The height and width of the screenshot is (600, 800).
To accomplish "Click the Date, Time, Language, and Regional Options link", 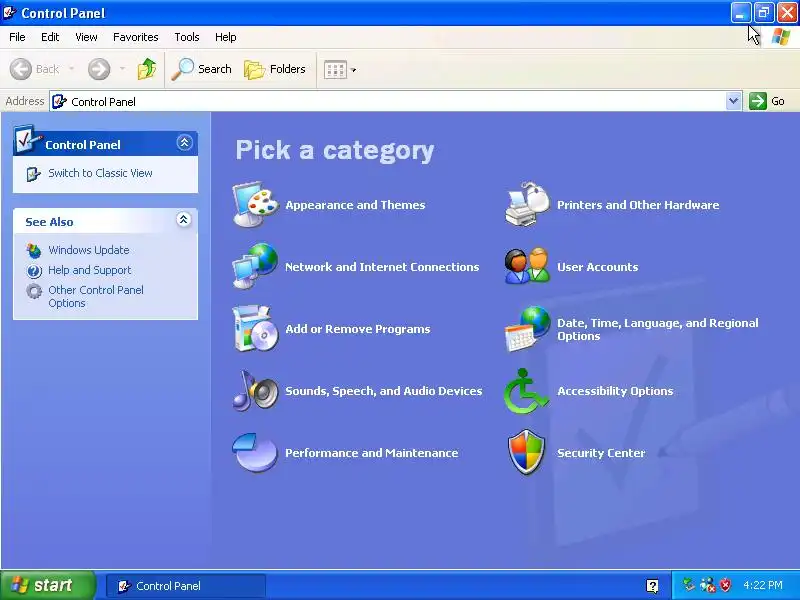I will pyautogui.click(x=658, y=330).
